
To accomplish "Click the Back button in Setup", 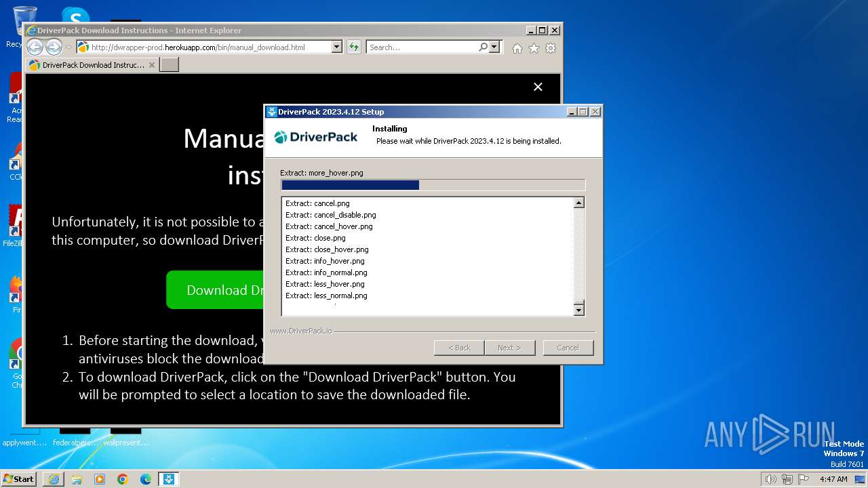I will [459, 348].
